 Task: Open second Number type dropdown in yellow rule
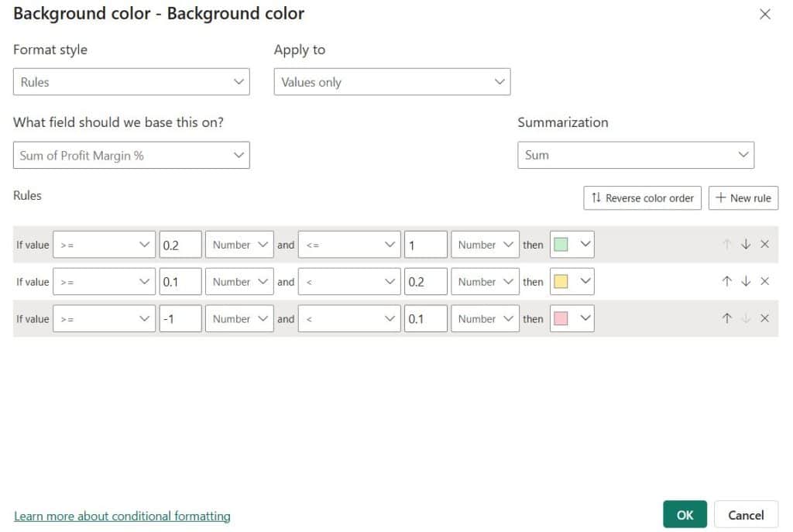[x=485, y=282]
